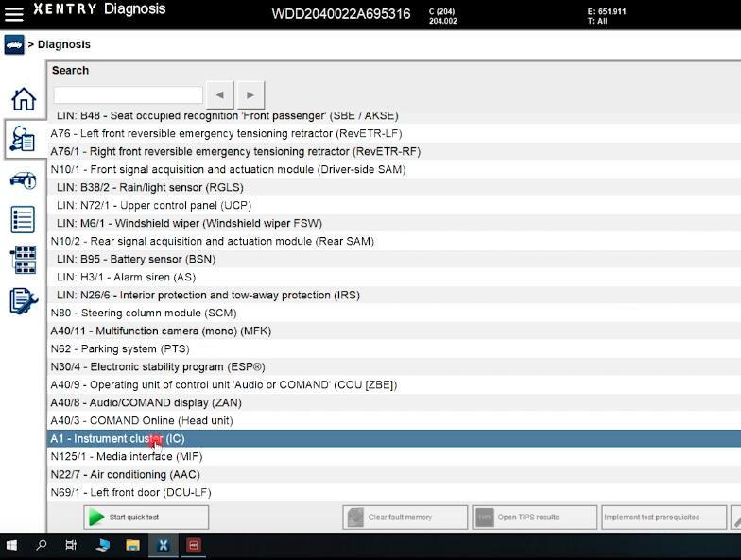
Task: Click the previous search result arrow
Action: click(219, 94)
